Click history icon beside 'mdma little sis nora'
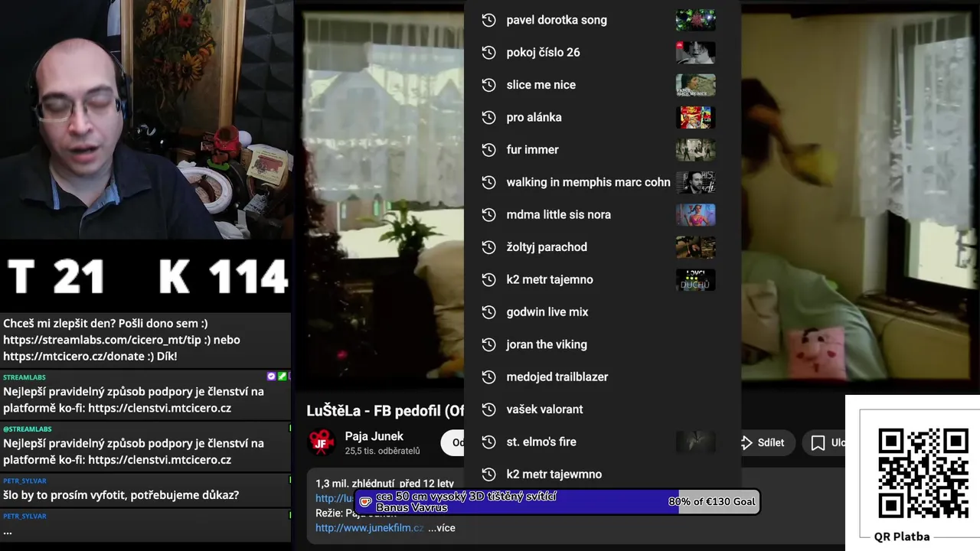The width and height of the screenshot is (980, 551). click(x=488, y=214)
